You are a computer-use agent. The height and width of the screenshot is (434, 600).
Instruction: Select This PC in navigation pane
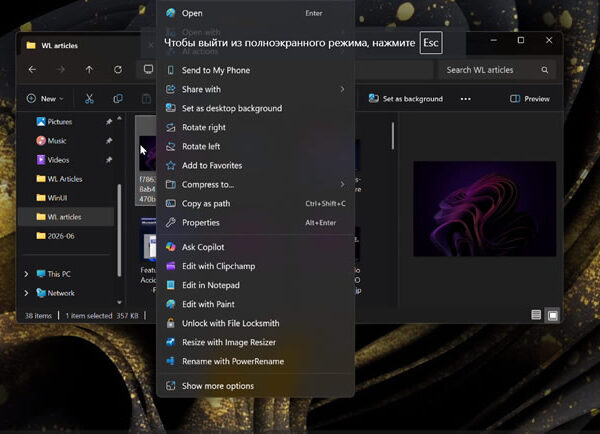click(x=59, y=274)
